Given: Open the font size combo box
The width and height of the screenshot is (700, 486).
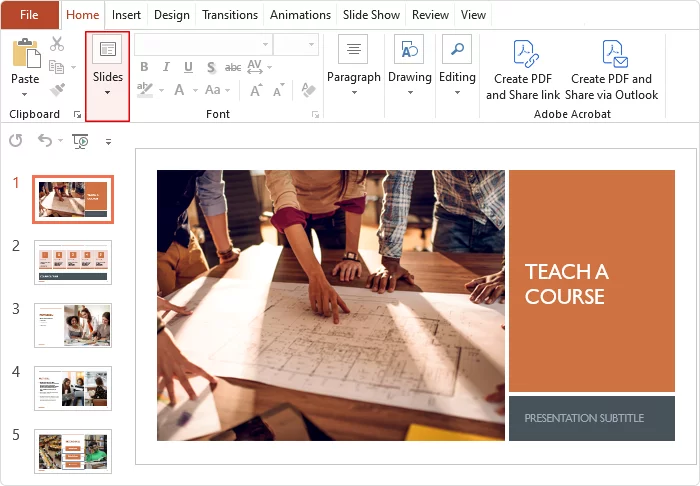Looking at the screenshot, I should click(296, 45).
